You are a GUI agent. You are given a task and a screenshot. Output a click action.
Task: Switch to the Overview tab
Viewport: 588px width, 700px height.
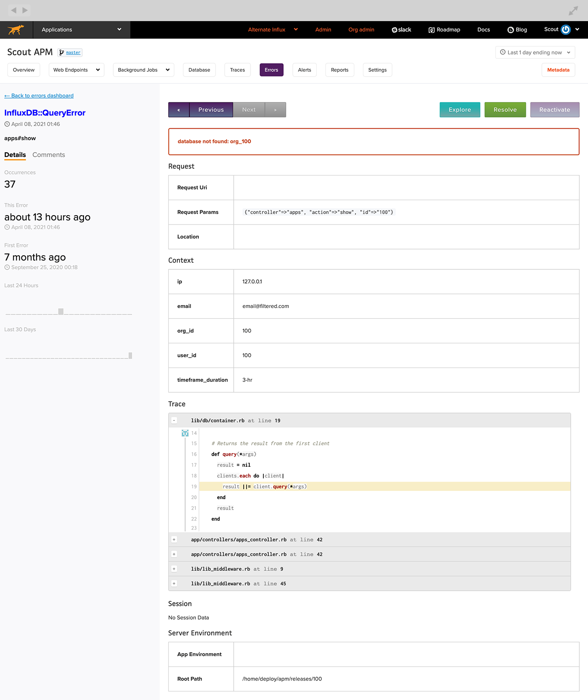(24, 70)
